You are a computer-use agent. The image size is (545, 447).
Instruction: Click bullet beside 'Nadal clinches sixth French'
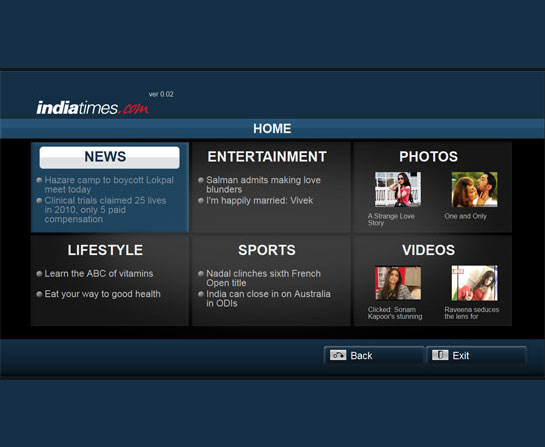(201, 274)
